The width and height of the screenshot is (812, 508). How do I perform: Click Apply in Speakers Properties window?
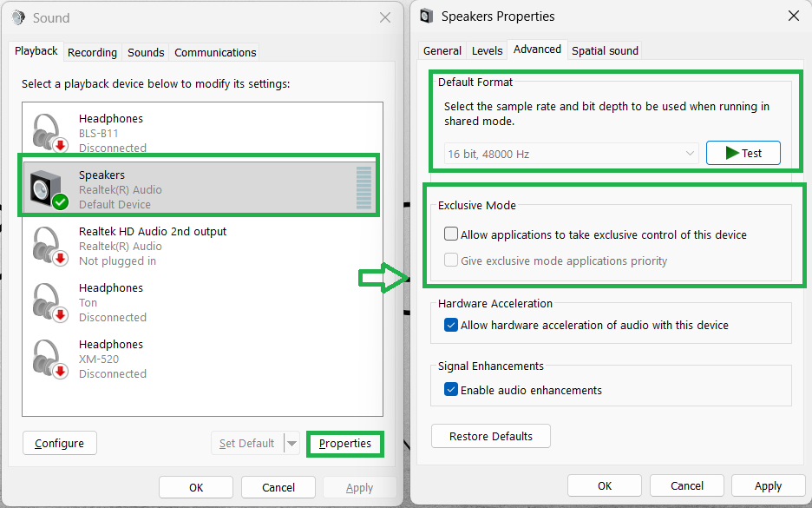pos(768,485)
